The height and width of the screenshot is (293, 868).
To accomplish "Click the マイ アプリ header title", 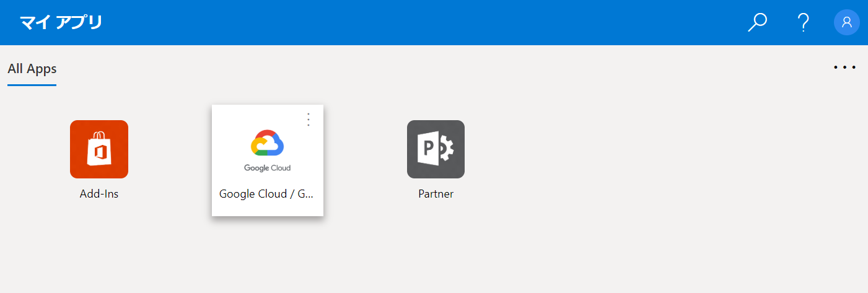I will point(61,22).
